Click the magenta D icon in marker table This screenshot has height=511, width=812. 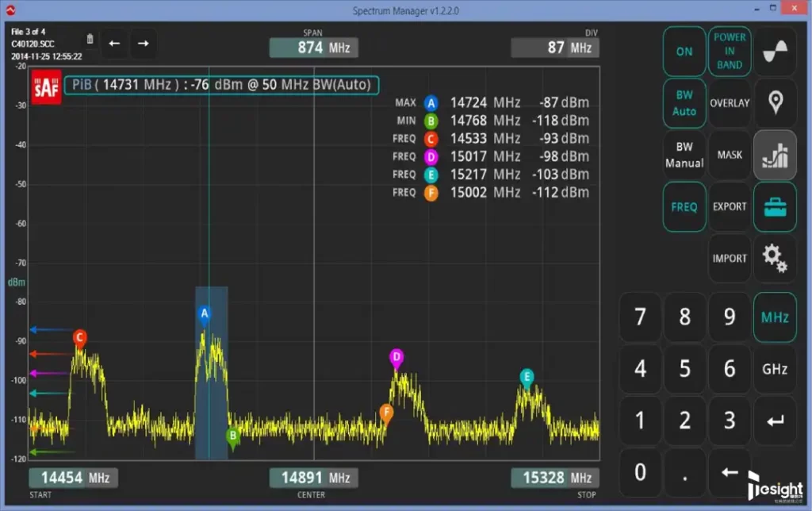(431, 157)
